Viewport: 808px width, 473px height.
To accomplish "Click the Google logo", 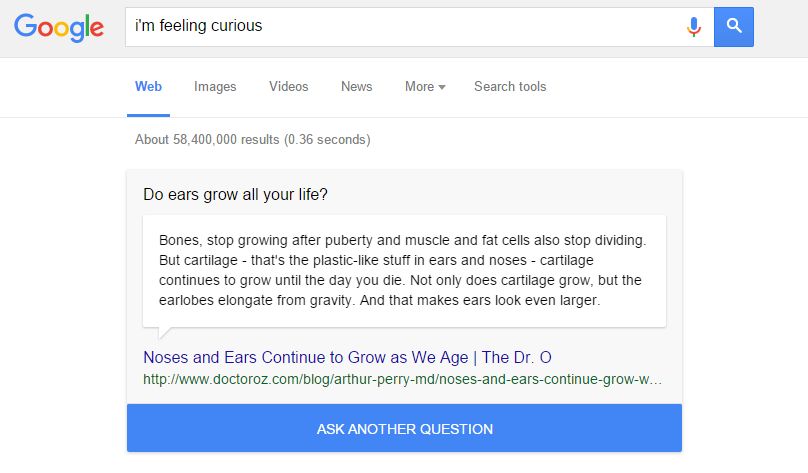I will [59, 28].
